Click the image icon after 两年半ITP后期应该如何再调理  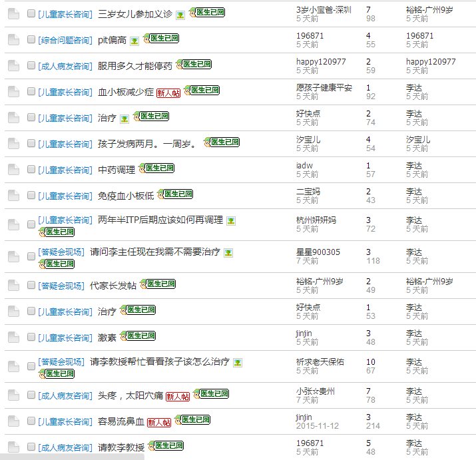(x=231, y=221)
